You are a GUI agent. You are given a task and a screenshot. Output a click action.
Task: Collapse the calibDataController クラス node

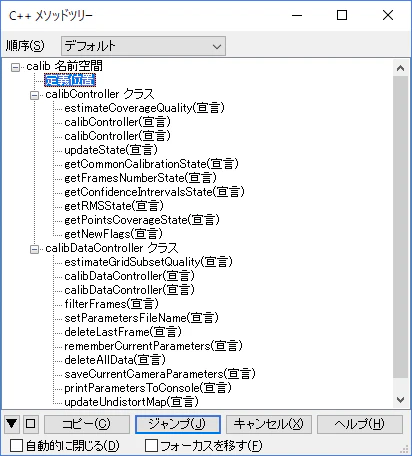point(34,249)
